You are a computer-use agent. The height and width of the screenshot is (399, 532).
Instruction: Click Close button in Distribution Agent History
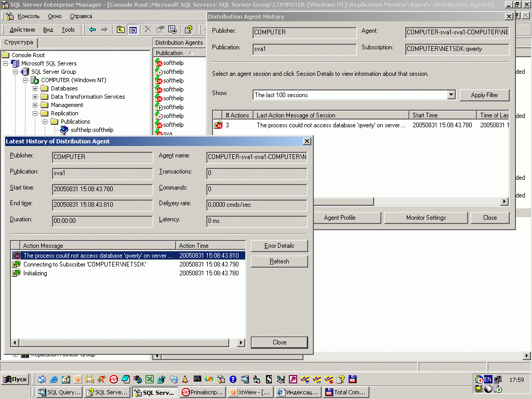click(490, 218)
